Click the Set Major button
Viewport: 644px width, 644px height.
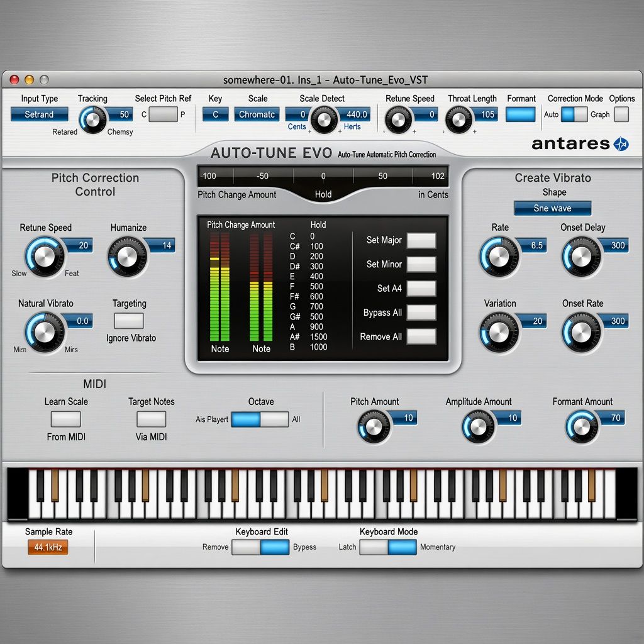[421, 240]
